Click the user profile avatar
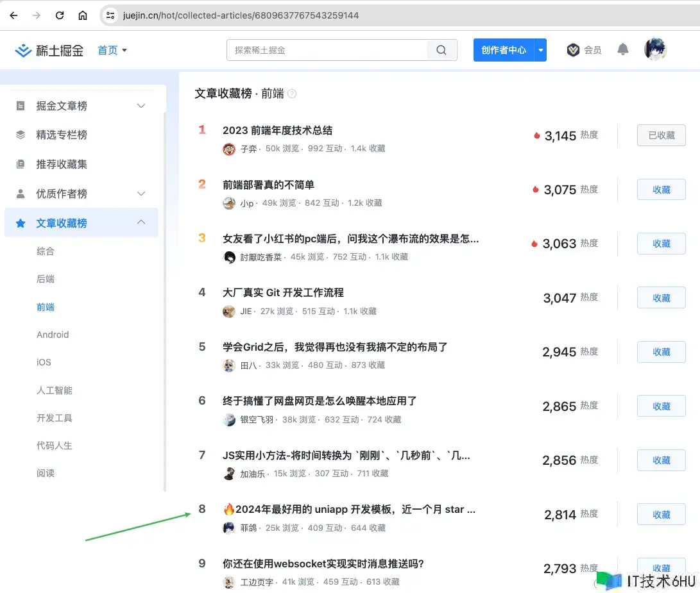Image resolution: width=700 pixels, height=593 pixels. (x=655, y=49)
